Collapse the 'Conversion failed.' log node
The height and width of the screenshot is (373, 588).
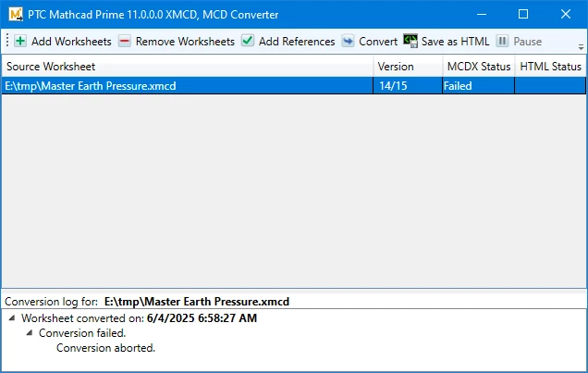pos(30,333)
